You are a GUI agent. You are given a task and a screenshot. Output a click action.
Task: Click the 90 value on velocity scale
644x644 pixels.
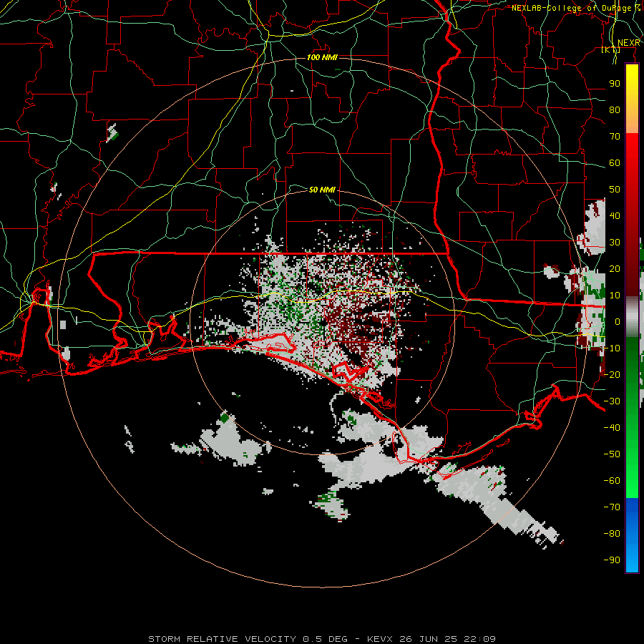tap(615, 84)
